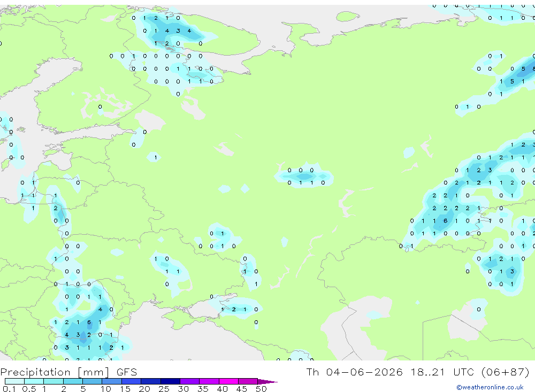Click the legend swatch between 5 and 10
Image resolution: width=535 pixels, height=392 pixels.
(x=93, y=381)
